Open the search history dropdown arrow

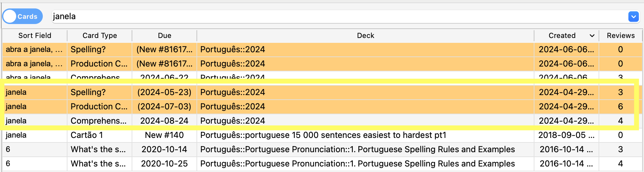tap(633, 17)
